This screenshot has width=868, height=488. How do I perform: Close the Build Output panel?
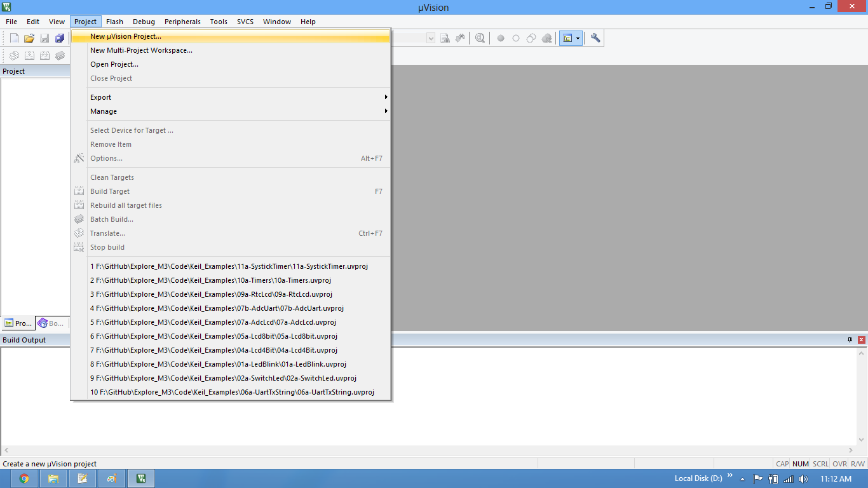pyautogui.click(x=862, y=340)
